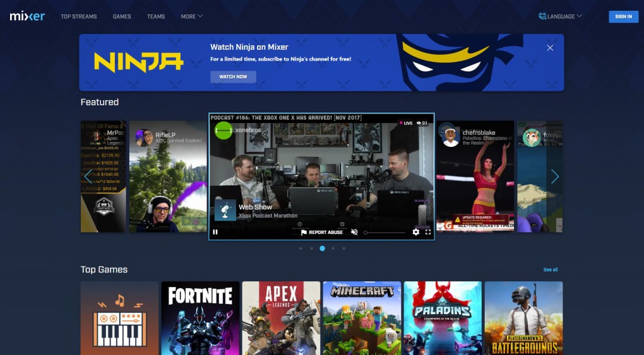644x355 pixels.
Task: Click the Web Show microphone icon
Action: 225,210
